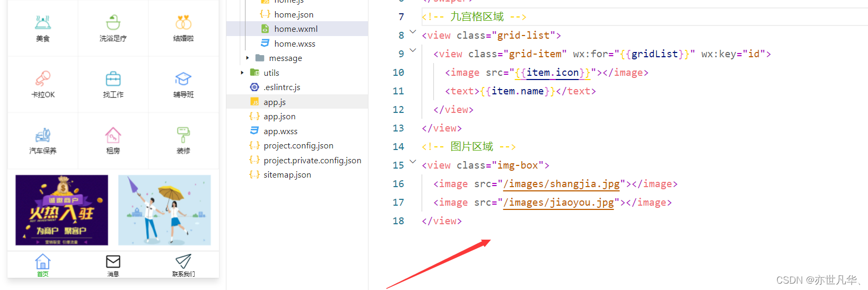Tap the 租房 house icon

coord(113,135)
